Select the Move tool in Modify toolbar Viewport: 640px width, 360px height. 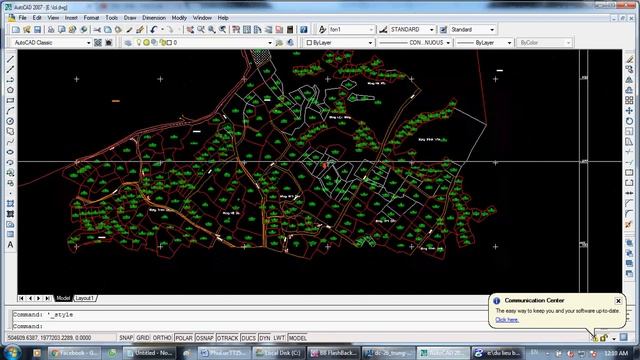tap(629, 111)
